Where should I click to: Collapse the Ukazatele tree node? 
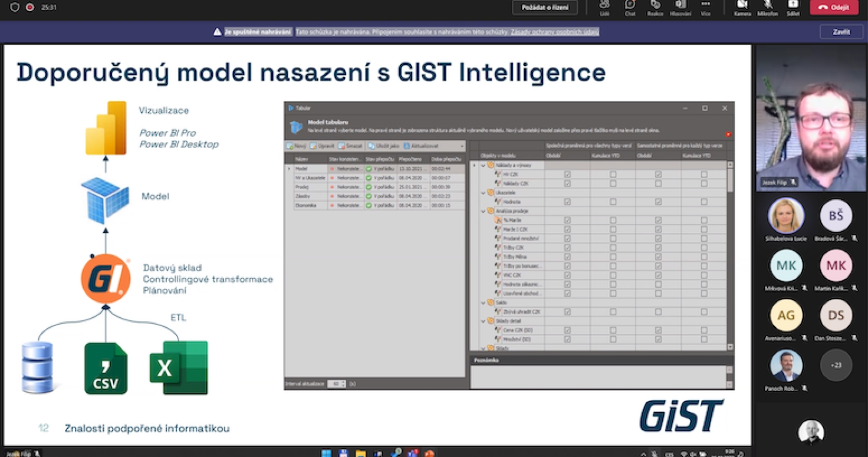(x=483, y=192)
